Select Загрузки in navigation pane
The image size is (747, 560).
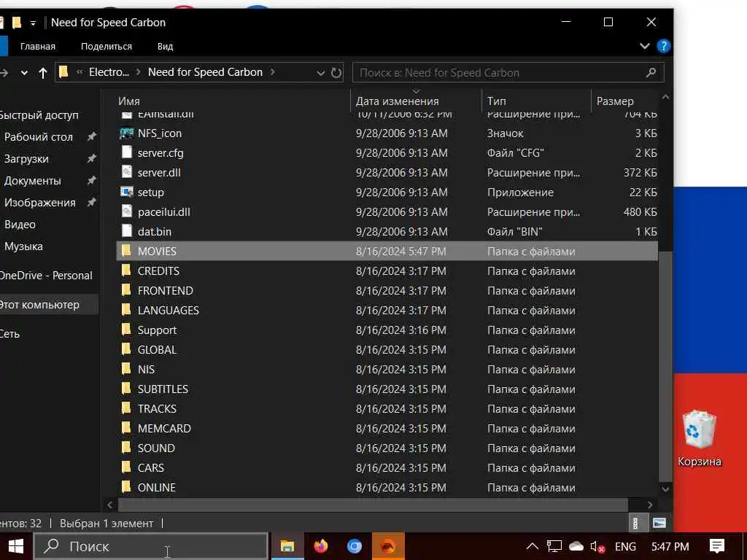coord(26,159)
